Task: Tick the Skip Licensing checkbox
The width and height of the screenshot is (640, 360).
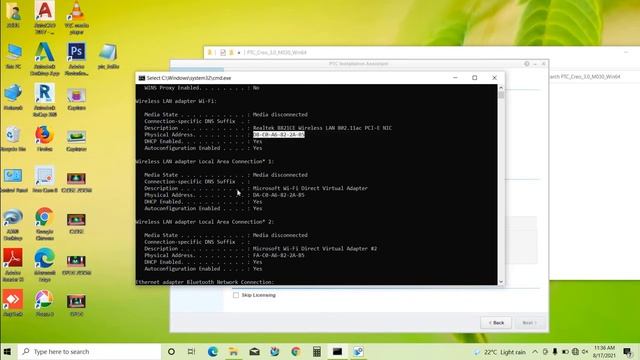Action: coord(236,295)
